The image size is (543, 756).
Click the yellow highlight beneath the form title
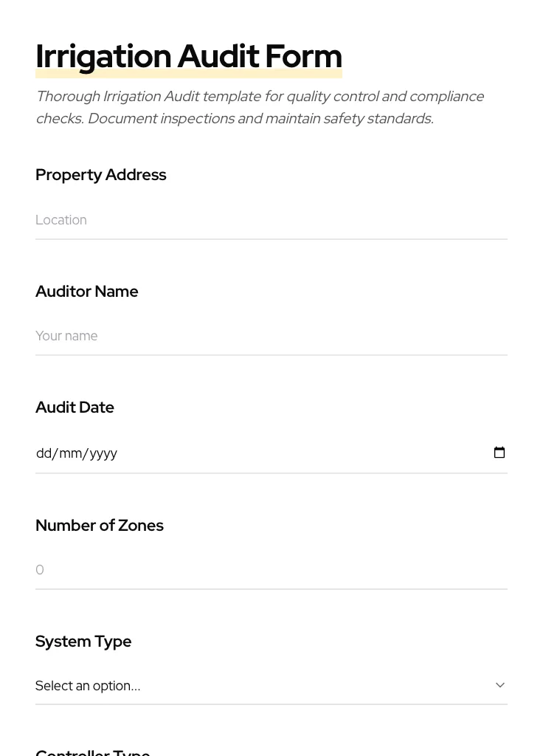pyautogui.click(x=189, y=75)
